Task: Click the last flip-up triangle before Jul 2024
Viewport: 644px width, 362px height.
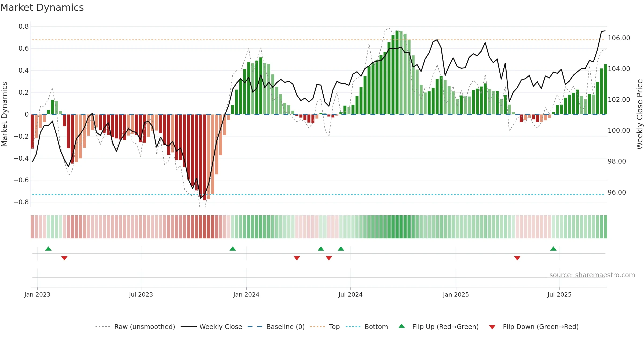Action: (x=341, y=249)
